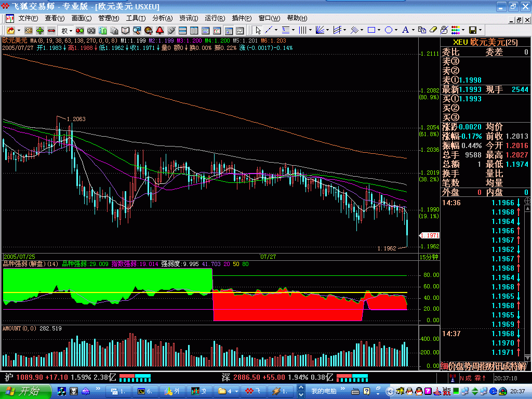Open the 工具(T) menu

(136, 18)
